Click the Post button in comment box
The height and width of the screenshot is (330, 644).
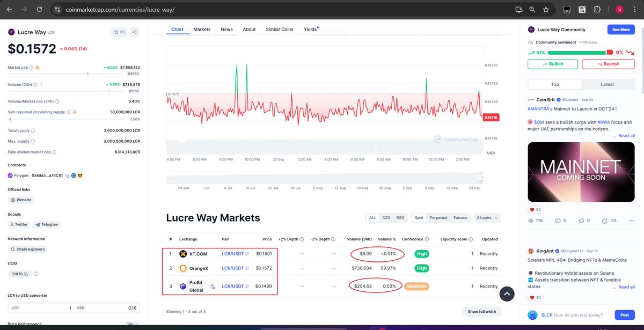pos(625,315)
